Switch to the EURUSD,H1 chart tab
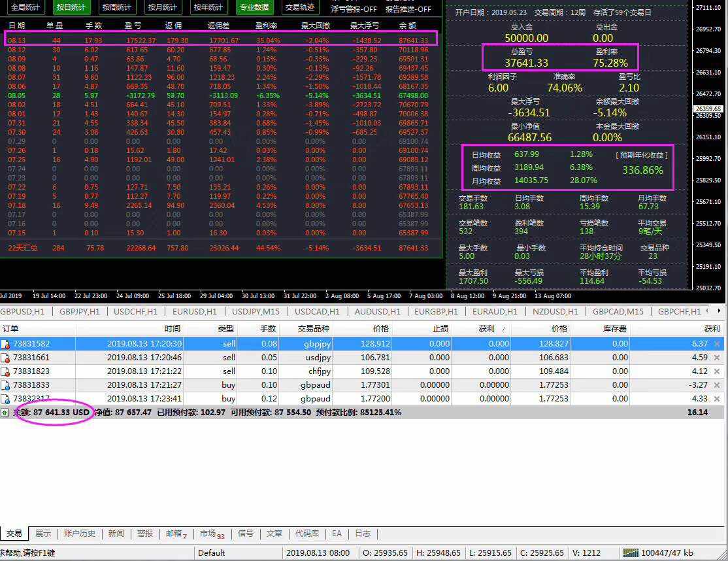Image resolution: width=728 pixels, height=561 pixels. (x=195, y=312)
